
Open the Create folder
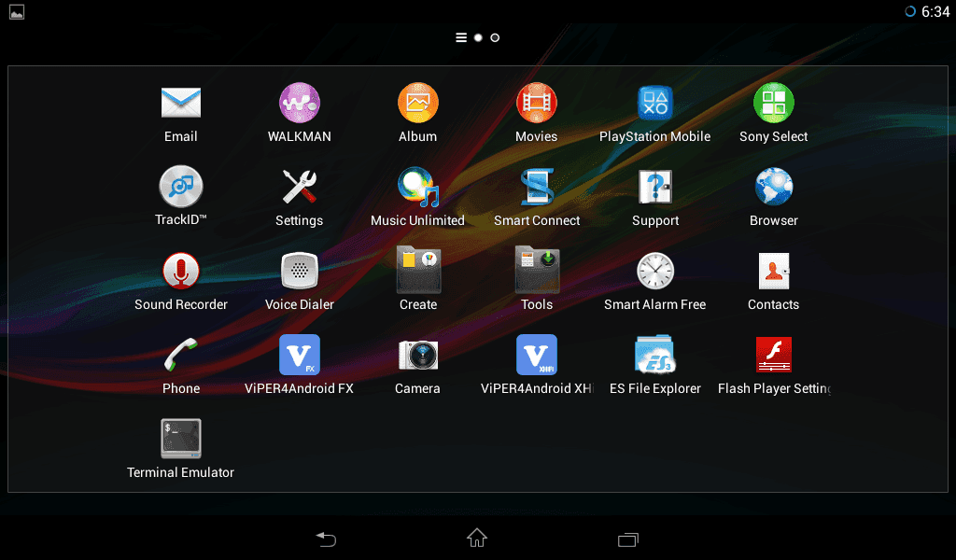tap(418, 271)
